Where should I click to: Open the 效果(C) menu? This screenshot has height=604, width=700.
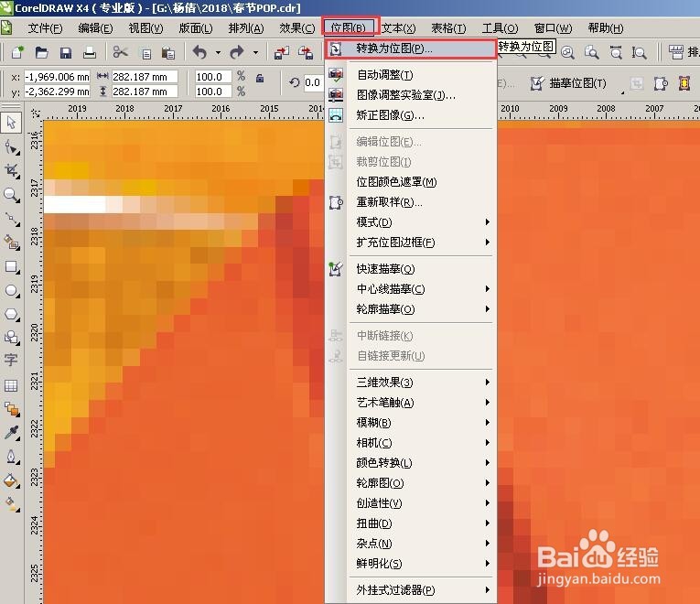coord(296,28)
